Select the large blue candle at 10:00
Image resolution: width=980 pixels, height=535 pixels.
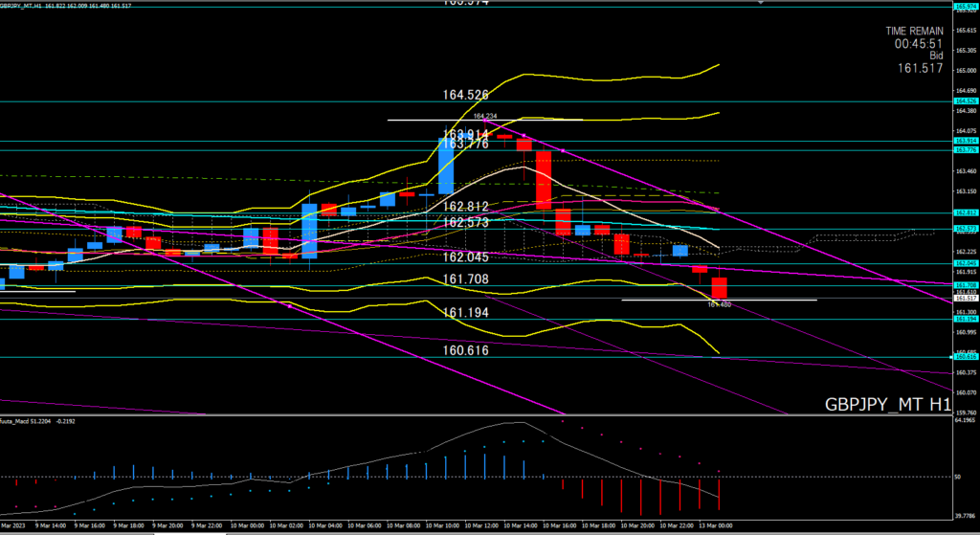(446, 166)
